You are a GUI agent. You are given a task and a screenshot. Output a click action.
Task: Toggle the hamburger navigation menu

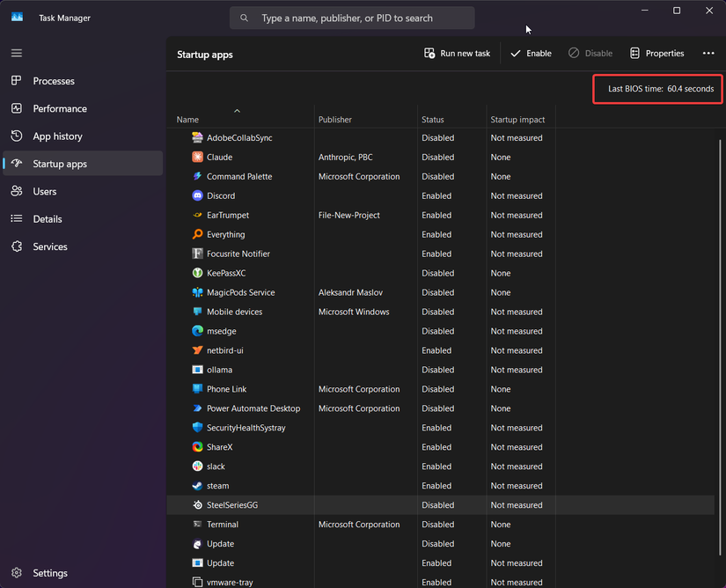pos(17,53)
